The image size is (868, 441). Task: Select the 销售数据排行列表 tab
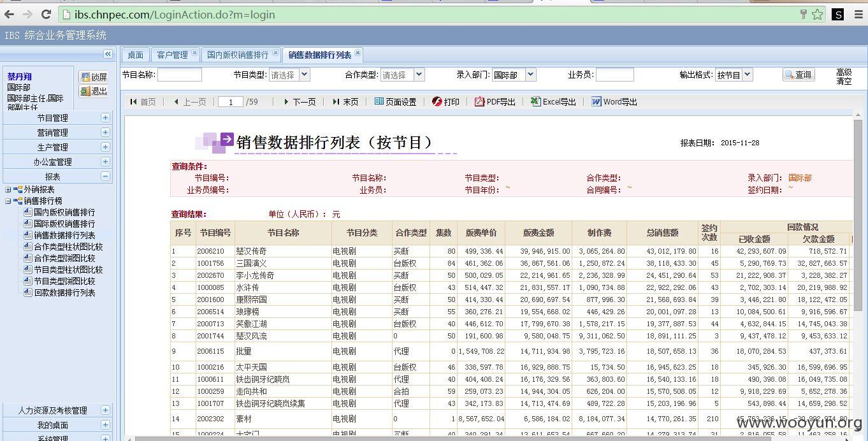pyautogui.click(x=319, y=55)
